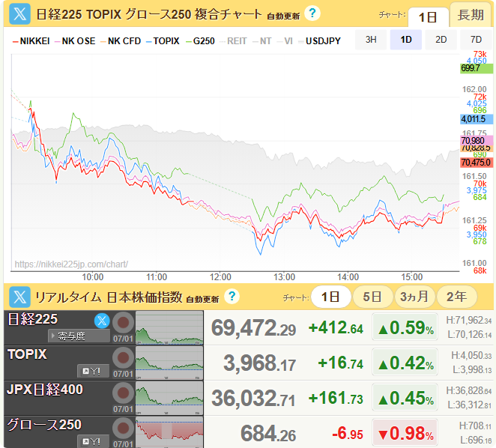
Task: Click the 日経225 index name
Action: [x=32, y=319]
